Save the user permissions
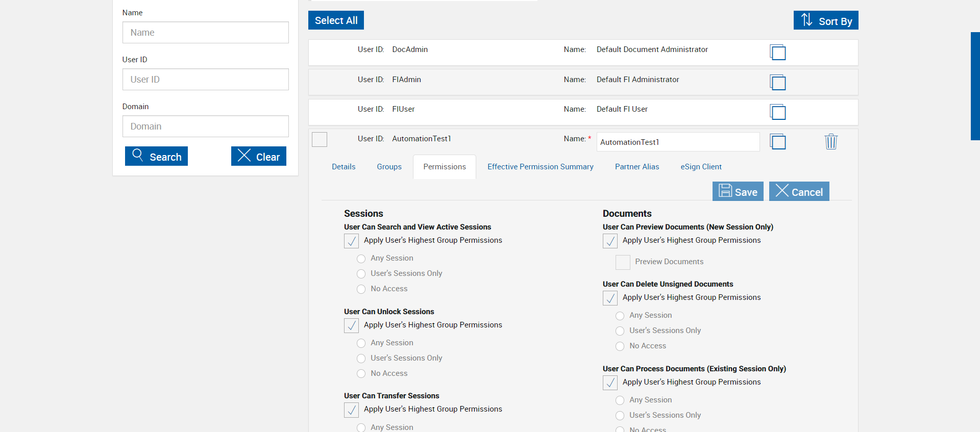980x432 pixels. 738,191
